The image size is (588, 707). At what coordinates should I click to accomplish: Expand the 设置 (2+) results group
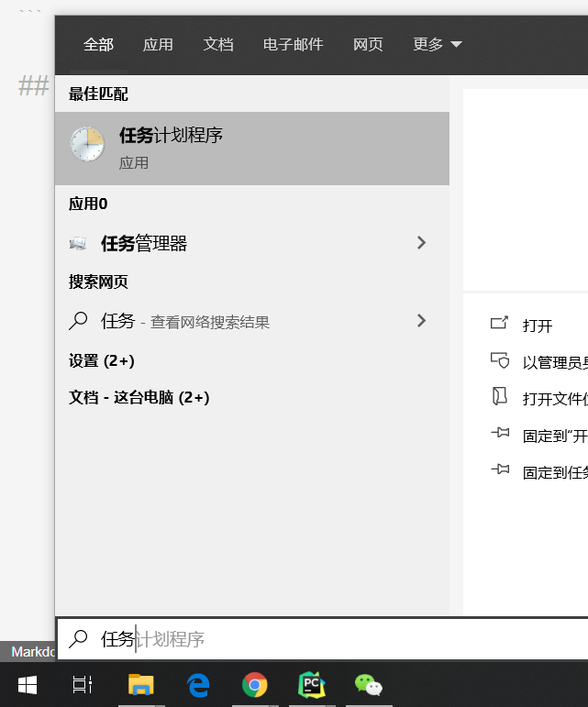pos(102,360)
